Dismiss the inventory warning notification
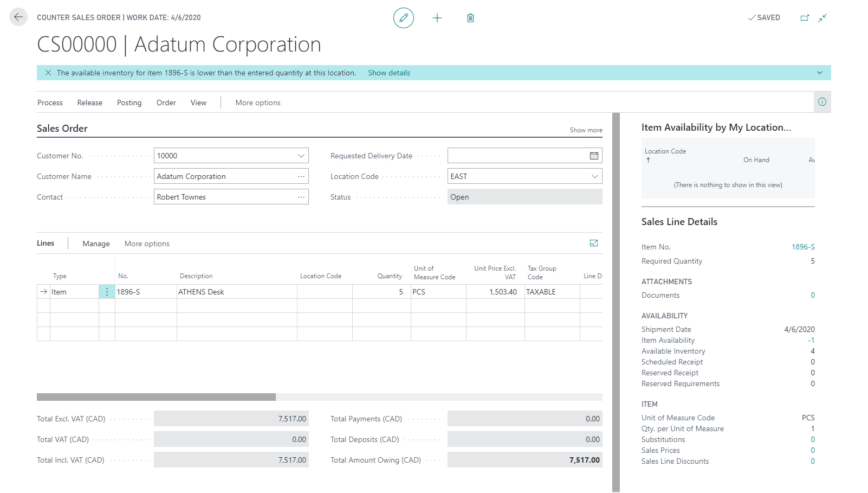Screen dimensions: 868x493 48,73
